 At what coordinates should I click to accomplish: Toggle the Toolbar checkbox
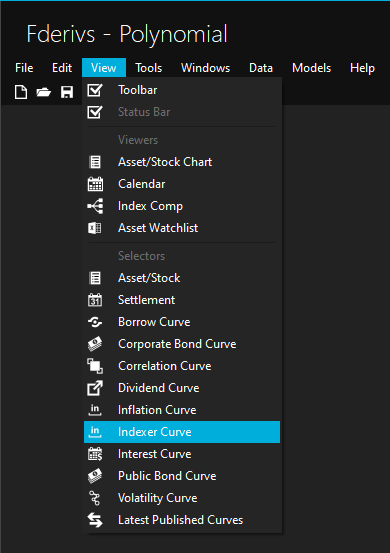[95, 90]
